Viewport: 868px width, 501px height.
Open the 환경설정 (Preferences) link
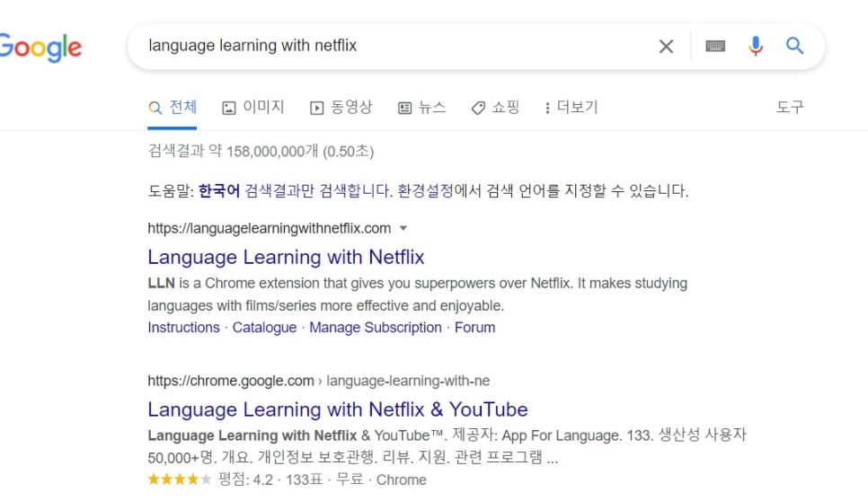pos(425,190)
